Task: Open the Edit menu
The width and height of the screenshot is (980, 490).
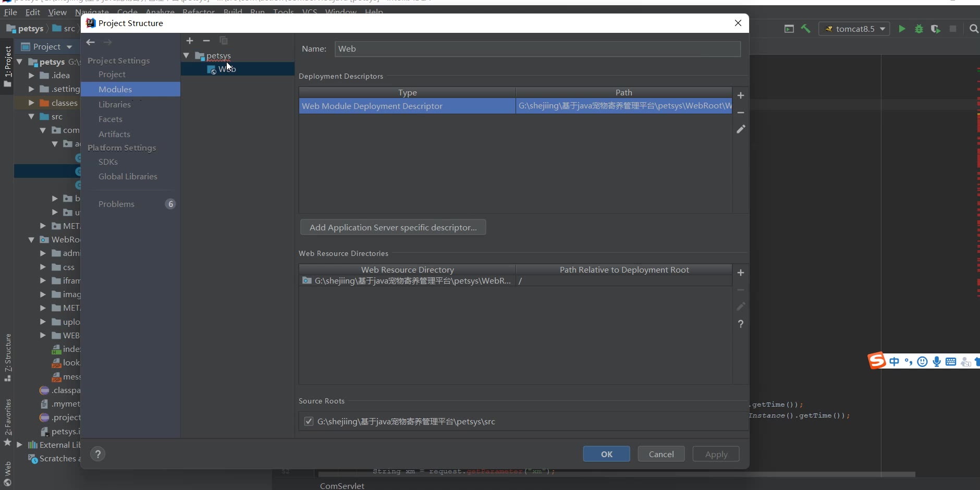Action: 32,12
